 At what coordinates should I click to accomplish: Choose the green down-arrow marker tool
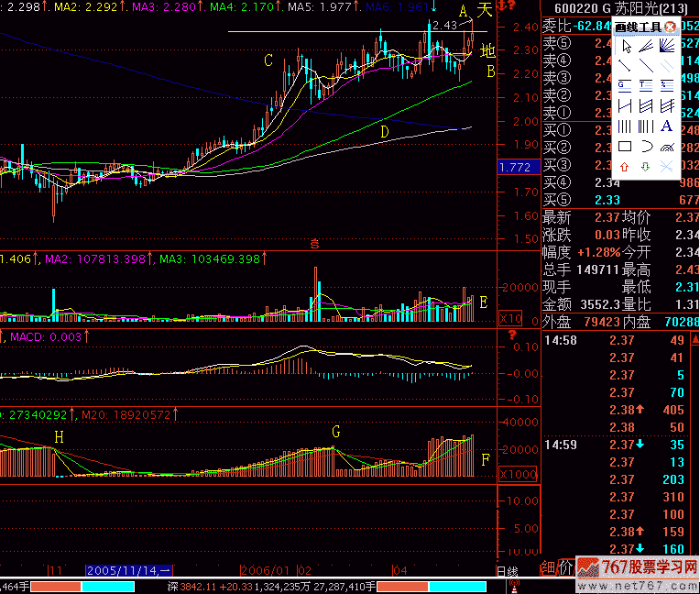(646, 167)
